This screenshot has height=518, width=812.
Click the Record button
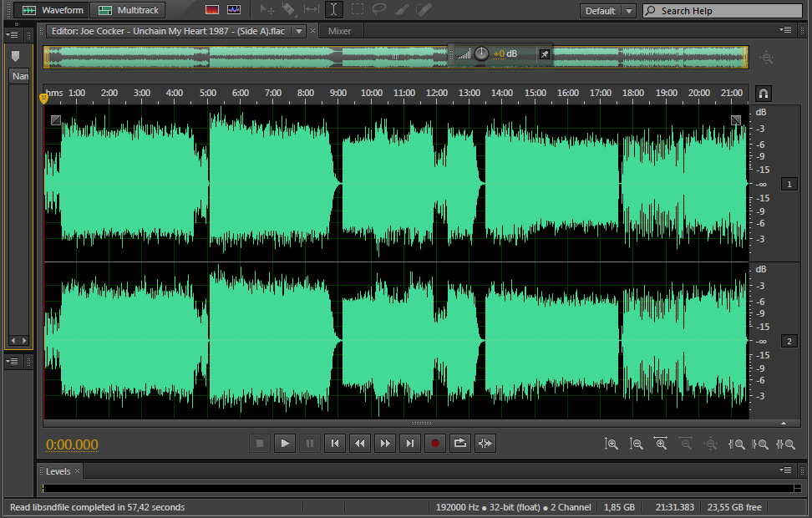point(435,444)
